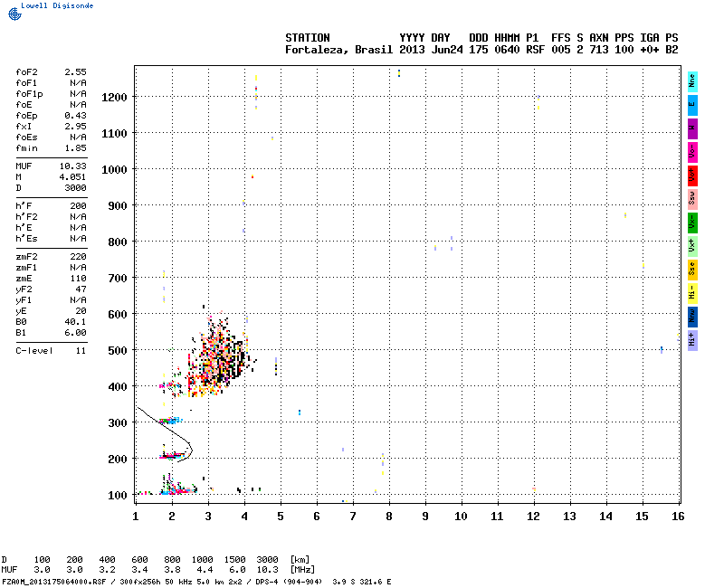Select the light green Vx+ legend swatch

692,247
